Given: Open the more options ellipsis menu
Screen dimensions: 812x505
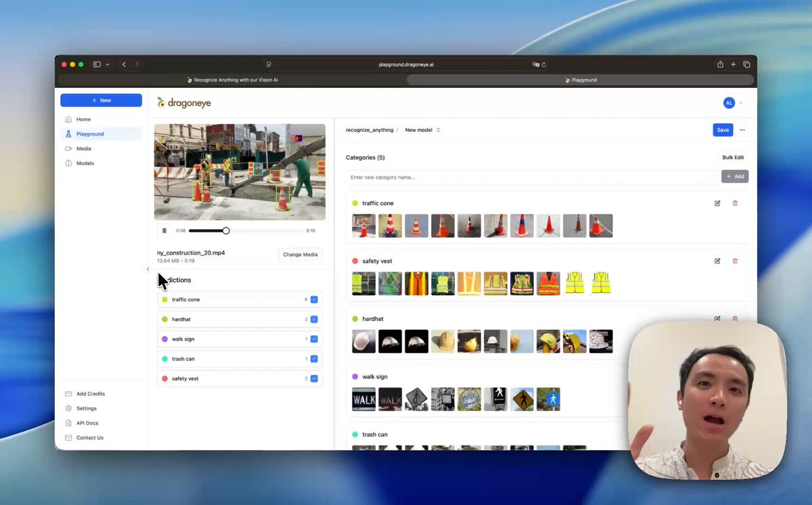Looking at the screenshot, I should (x=742, y=130).
